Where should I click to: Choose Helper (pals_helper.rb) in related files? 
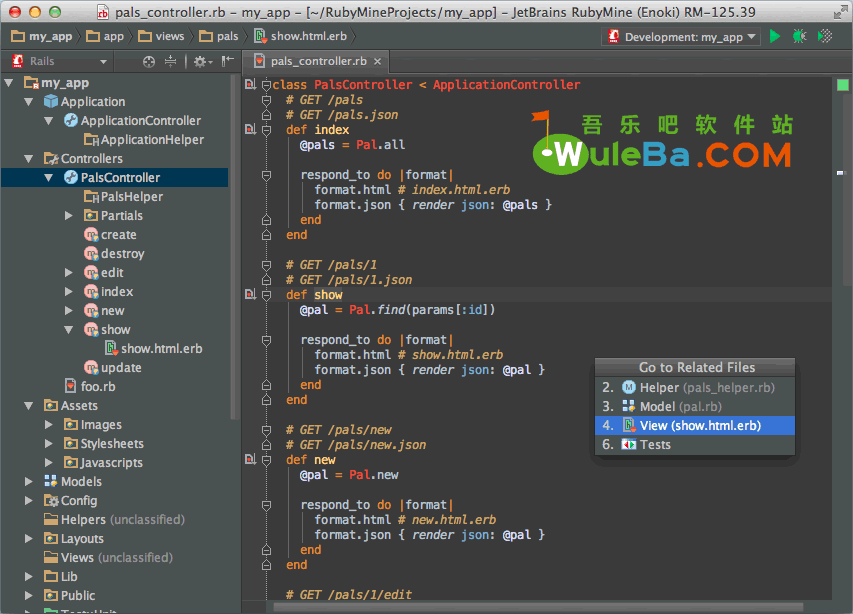[x=695, y=387]
